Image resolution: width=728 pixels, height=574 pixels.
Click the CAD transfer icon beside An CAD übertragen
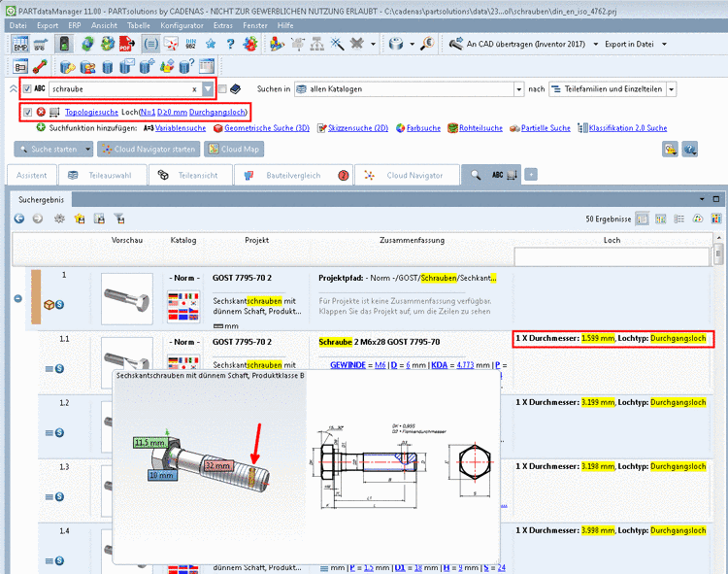coord(455,44)
